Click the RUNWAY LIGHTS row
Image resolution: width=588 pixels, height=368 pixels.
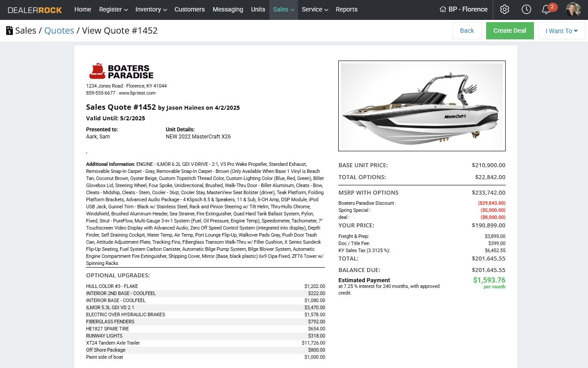pos(205,336)
